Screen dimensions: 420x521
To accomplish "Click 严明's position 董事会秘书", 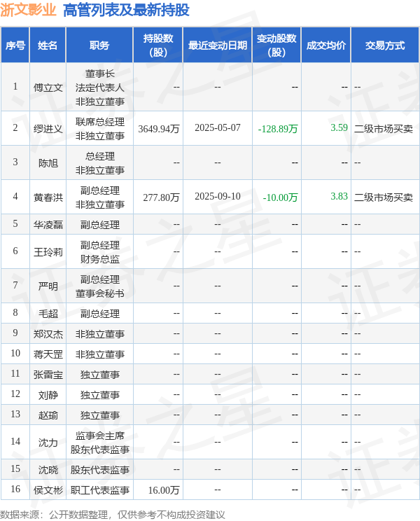I will pyautogui.click(x=99, y=293).
